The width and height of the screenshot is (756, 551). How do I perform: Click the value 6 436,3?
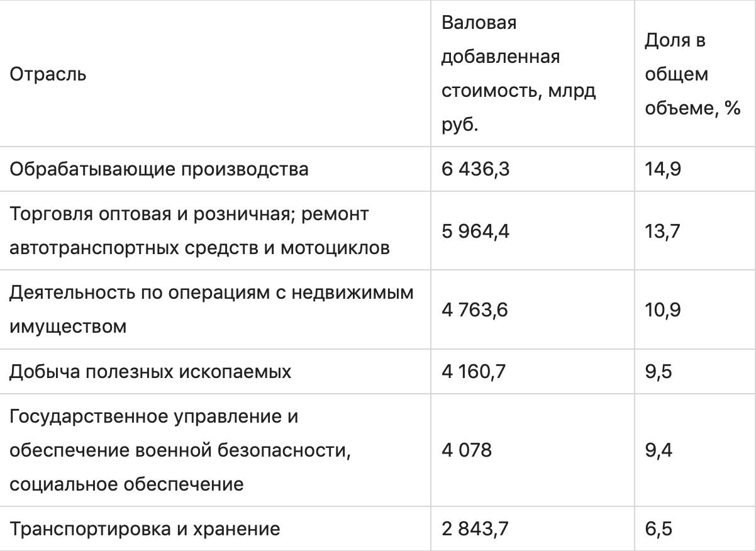tap(475, 169)
